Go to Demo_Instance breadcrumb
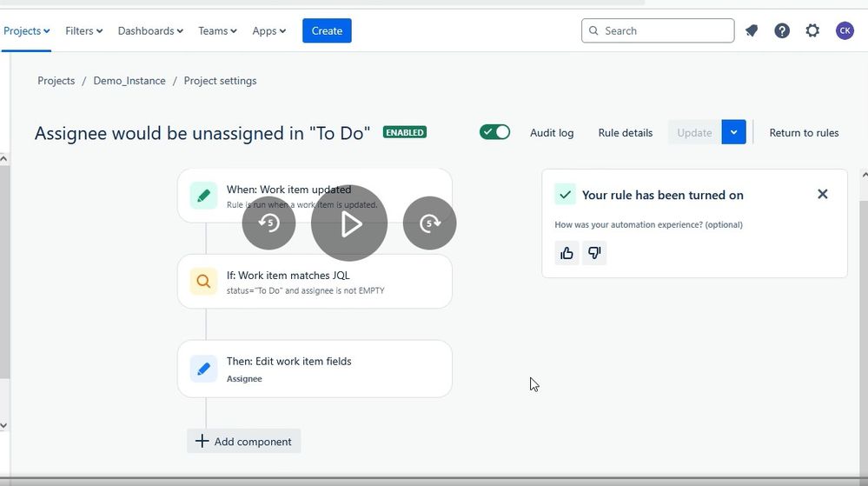868x486 pixels. pos(129,81)
